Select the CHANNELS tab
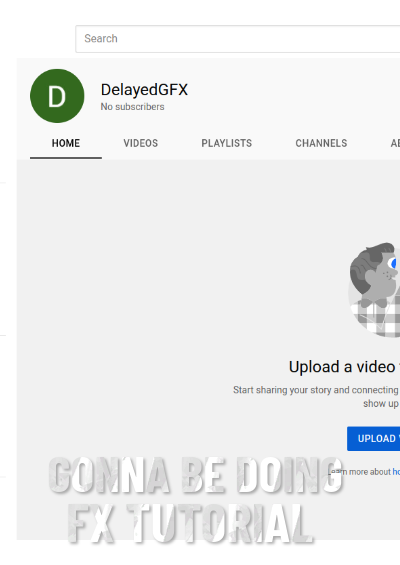The height and width of the screenshot is (565, 400). (x=321, y=143)
